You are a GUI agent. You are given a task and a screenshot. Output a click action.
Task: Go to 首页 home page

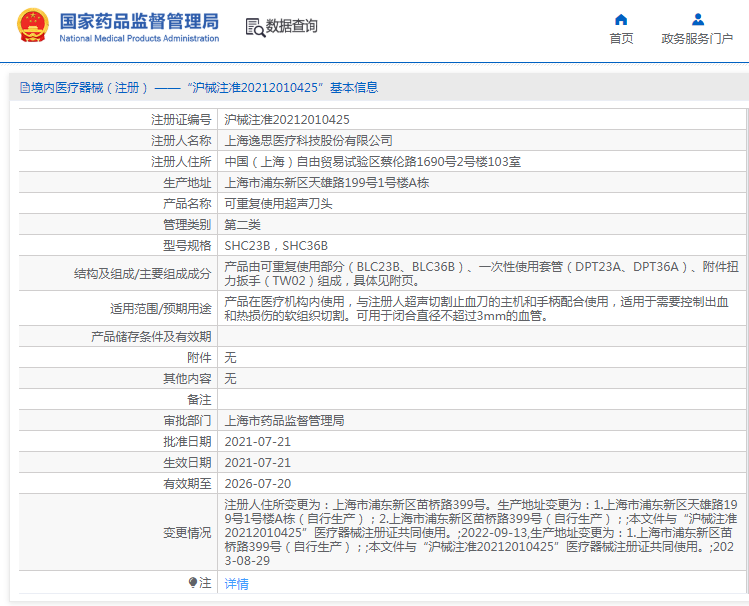(621, 38)
